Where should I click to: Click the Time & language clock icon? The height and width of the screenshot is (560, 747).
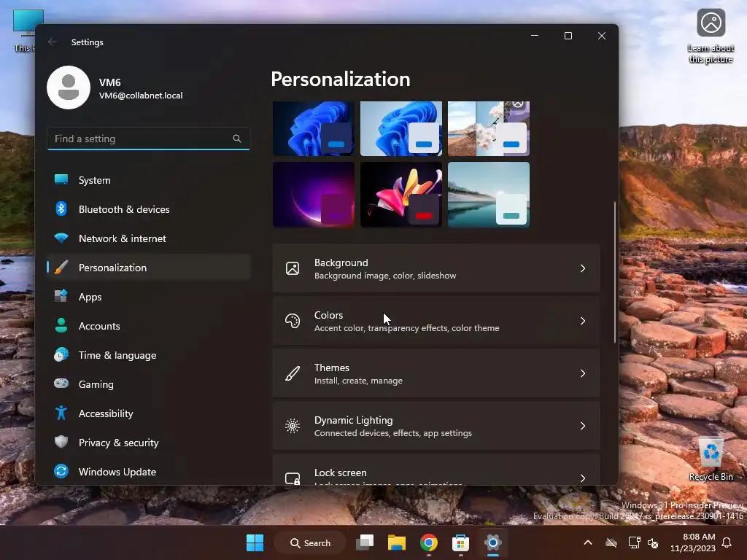61,355
